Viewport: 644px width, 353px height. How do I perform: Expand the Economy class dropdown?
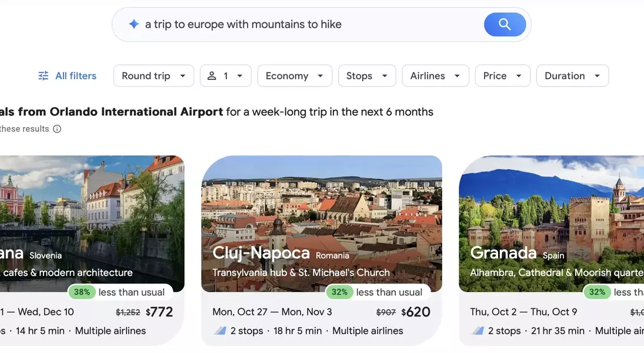coord(295,76)
